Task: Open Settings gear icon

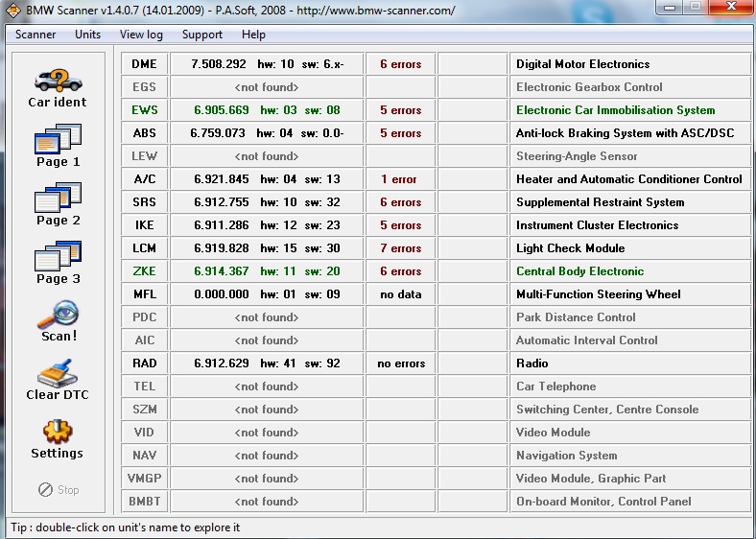Action: tap(58, 433)
